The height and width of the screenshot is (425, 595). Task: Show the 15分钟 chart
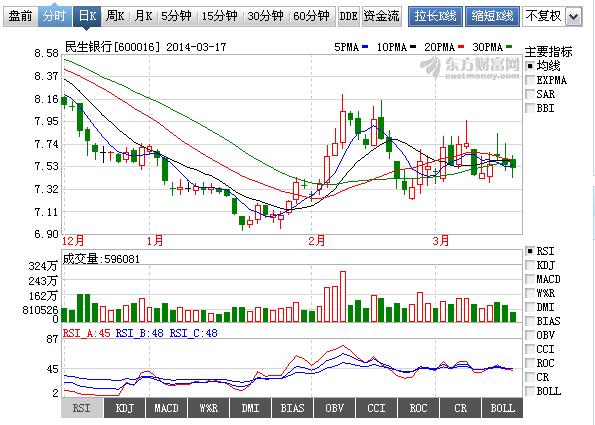(x=219, y=16)
